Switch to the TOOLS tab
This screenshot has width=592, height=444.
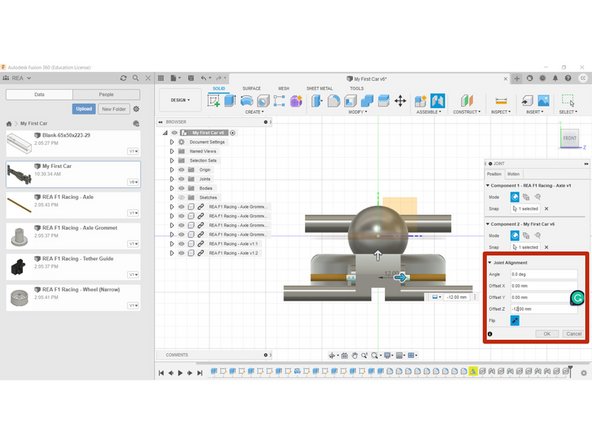coord(356,88)
